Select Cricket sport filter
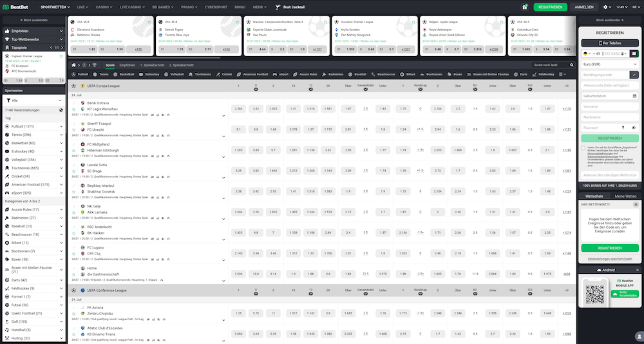Viewport: 644px width, 344px height. [x=224, y=74]
